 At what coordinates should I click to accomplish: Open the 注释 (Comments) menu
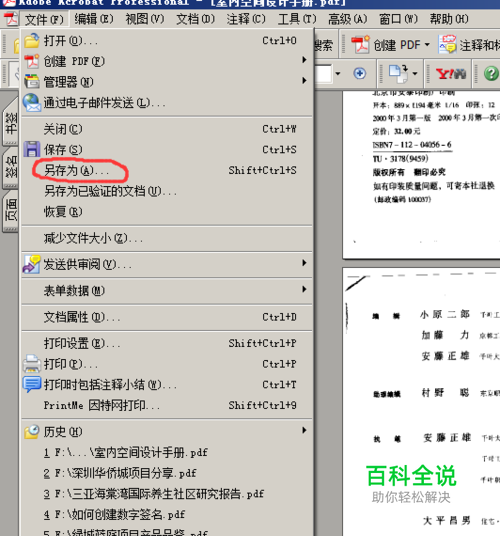(246, 19)
